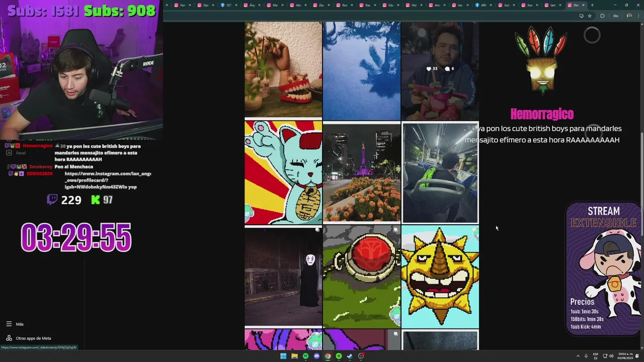The image size is (644, 362).
Task: Open the notifications bell icon
Action: 637,356
